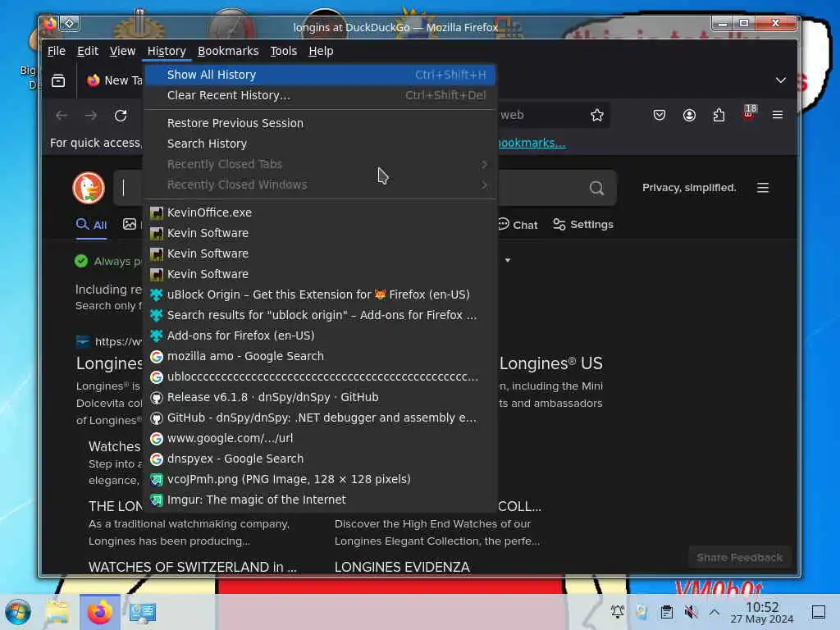Open File Explorer from taskbar
The width and height of the screenshot is (840, 630).
tap(57, 612)
